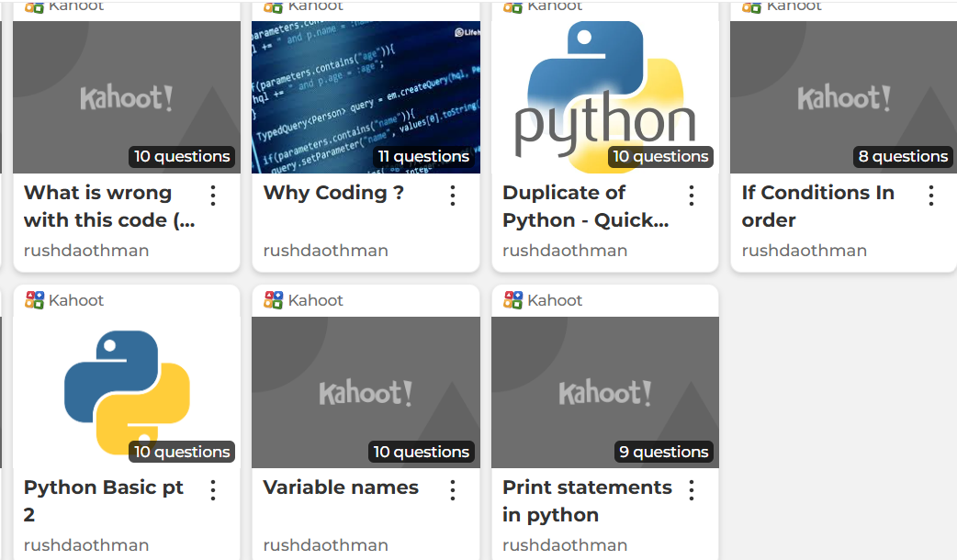The height and width of the screenshot is (560, 957).
Task: Click rushdaothman under 'What is wrong with this code'
Action: pyautogui.click(x=86, y=251)
